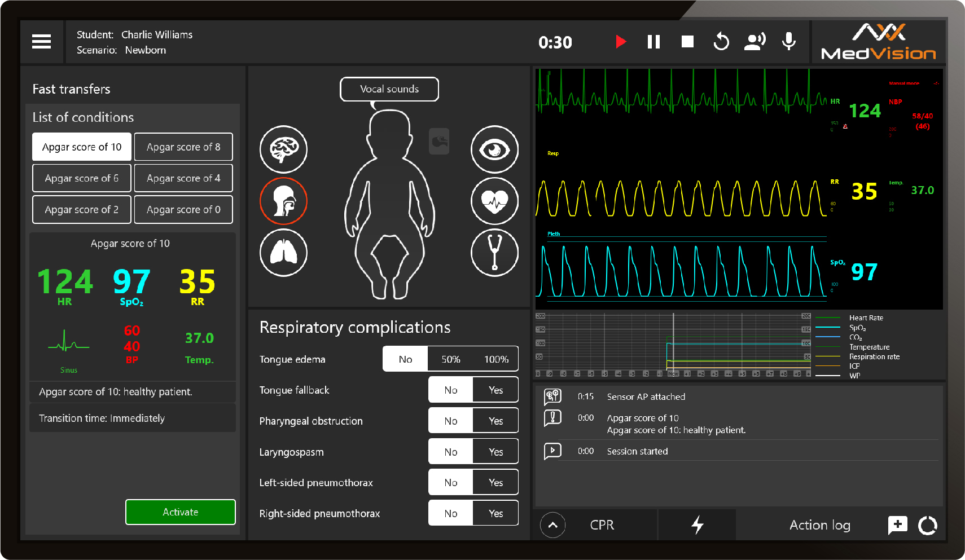Choose Apgar score of 4 condition

183,178
